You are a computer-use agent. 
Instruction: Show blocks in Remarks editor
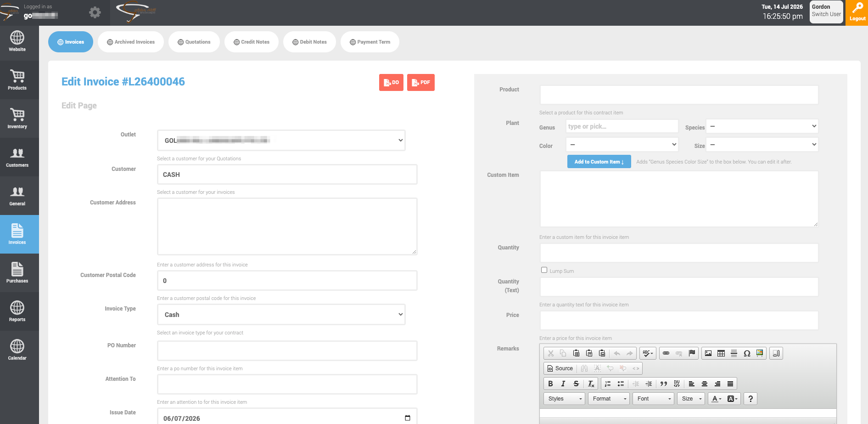click(776, 353)
